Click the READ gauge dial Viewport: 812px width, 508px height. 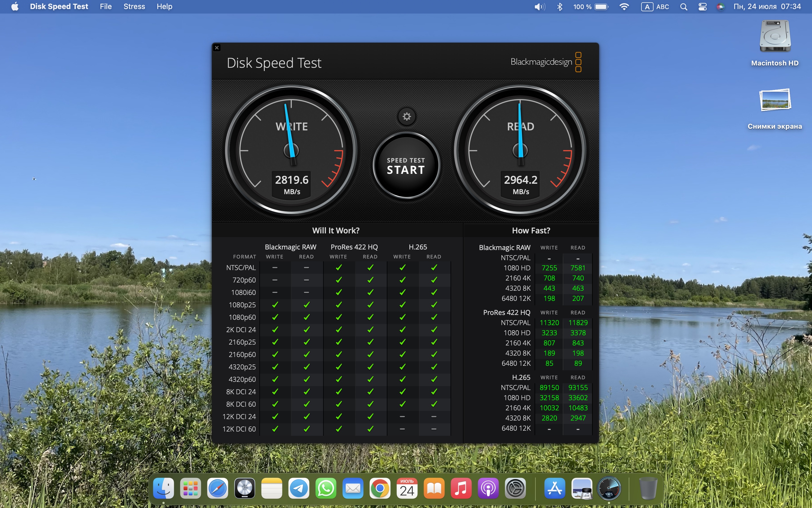[x=520, y=150]
